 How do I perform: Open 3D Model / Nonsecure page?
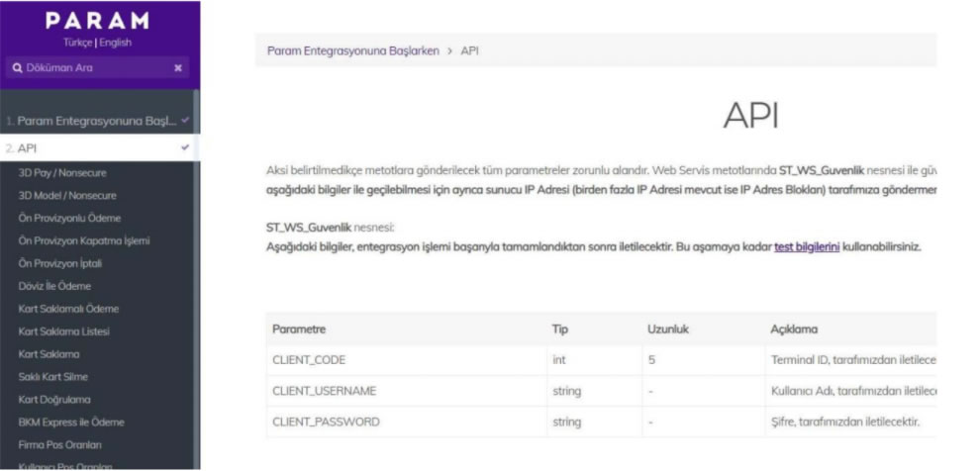coord(67,196)
